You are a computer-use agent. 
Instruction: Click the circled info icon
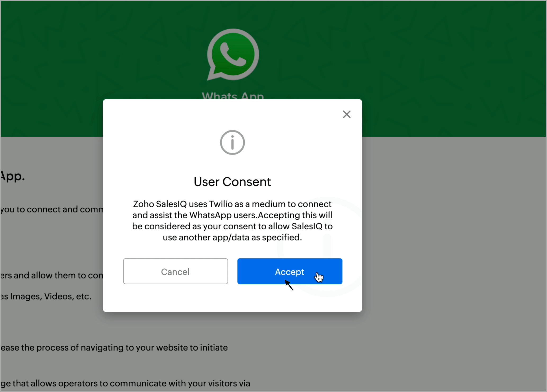point(232,143)
